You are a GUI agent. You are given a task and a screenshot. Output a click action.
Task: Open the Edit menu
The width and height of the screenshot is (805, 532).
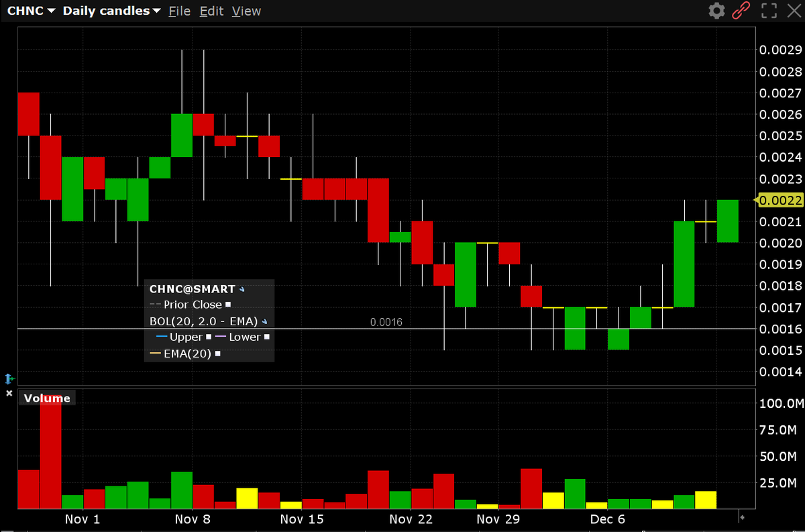211,11
